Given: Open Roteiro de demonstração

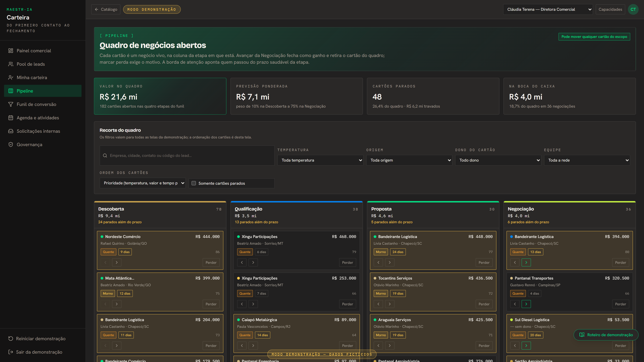Looking at the screenshot, I should pos(606,335).
